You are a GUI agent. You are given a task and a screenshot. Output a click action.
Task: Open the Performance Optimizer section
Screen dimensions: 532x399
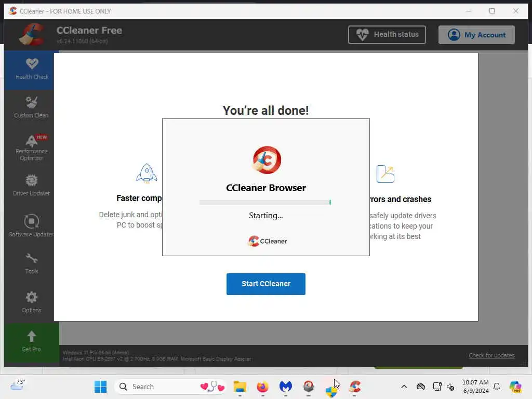click(31, 147)
